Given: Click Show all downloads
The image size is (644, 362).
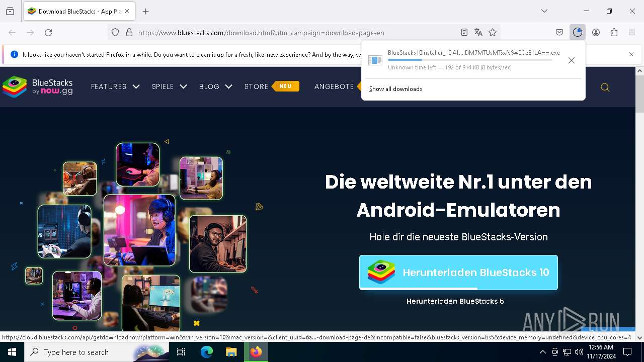Looking at the screenshot, I should [395, 89].
